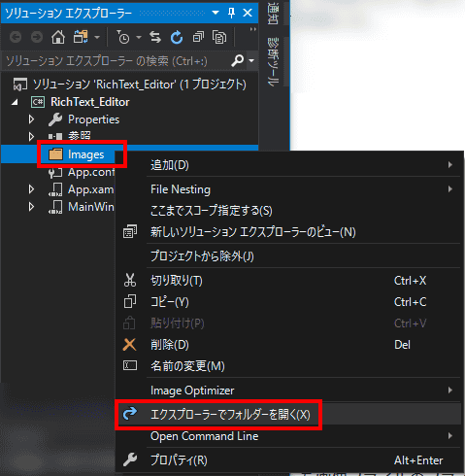Go to Home view in Solution Explorer

click(x=58, y=37)
